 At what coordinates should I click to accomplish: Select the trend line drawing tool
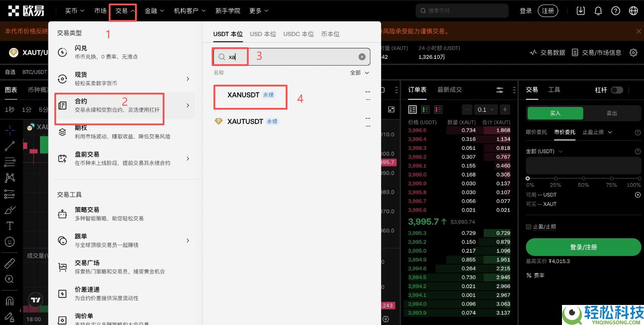10,147
